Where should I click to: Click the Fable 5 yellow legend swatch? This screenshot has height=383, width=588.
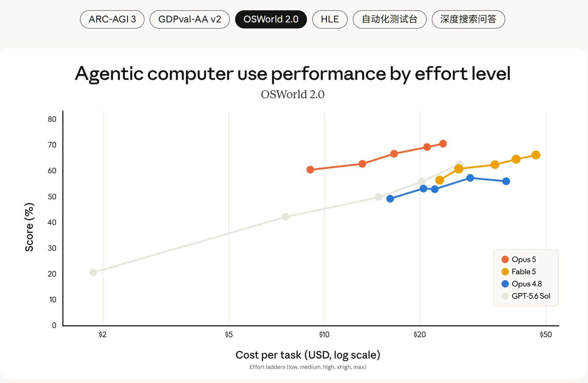(x=505, y=272)
